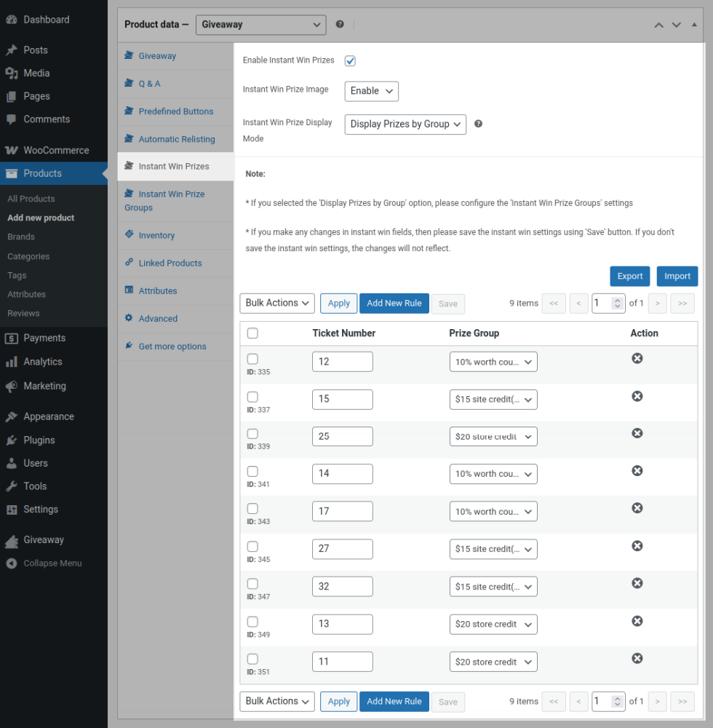The width and height of the screenshot is (713, 728).
Task: Select the checkbox for rule ID 339
Action: click(x=252, y=435)
